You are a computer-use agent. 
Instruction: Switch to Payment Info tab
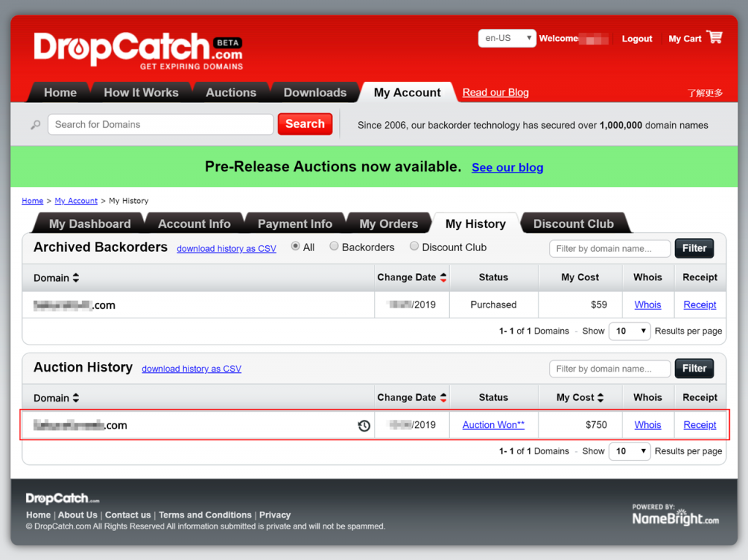pyautogui.click(x=295, y=223)
